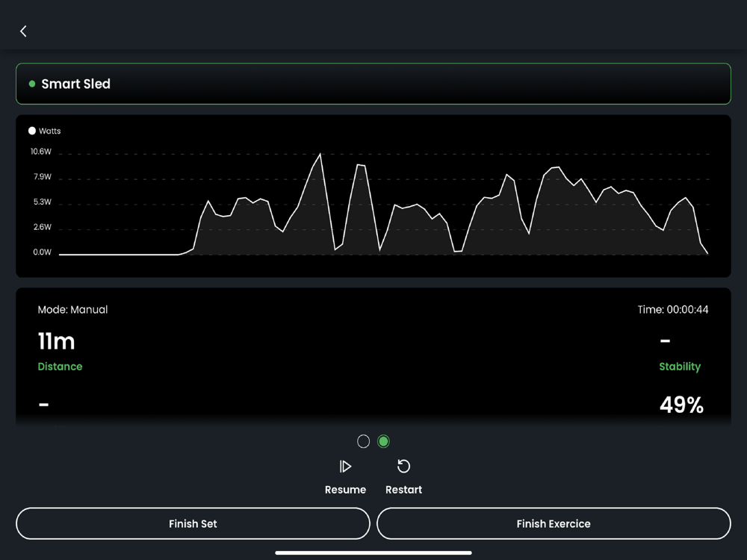
Task: Tap the Resume label
Action: pyautogui.click(x=345, y=490)
